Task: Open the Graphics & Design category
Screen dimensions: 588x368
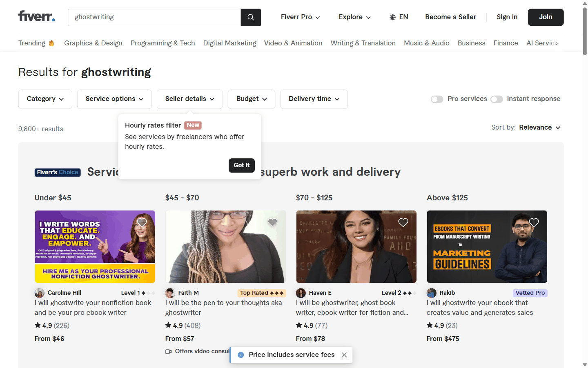Action: click(93, 43)
